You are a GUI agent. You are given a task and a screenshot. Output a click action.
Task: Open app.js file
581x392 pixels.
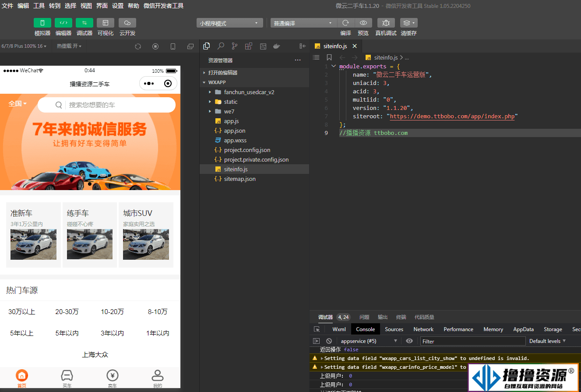254,121
